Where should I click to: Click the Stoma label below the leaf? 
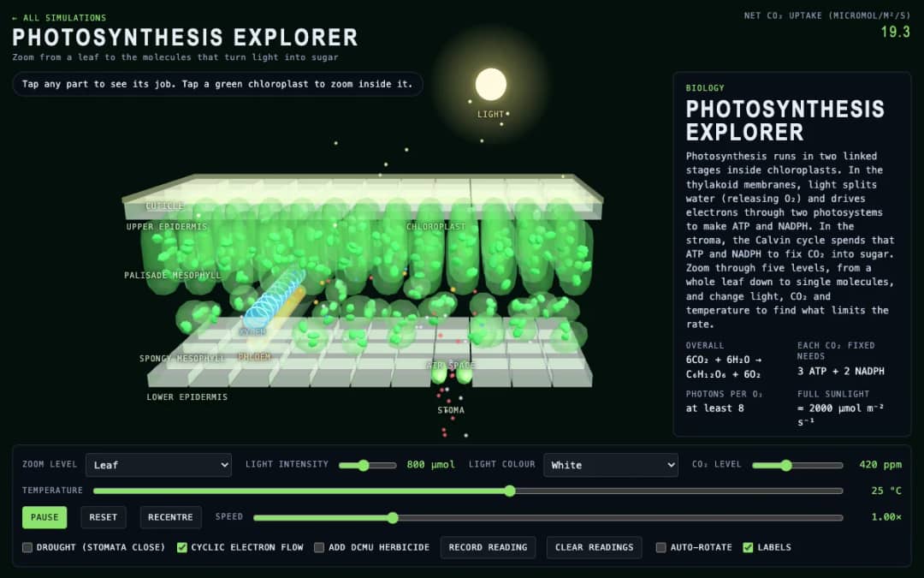click(x=451, y=410)
